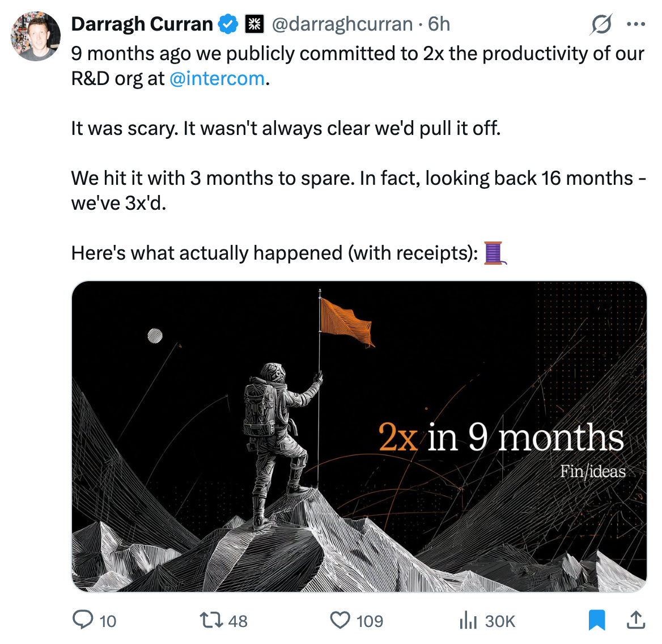The image size is (662, 644).
Task: Click the affiliation square badge next to checkmark
Action: coord(254,24)
